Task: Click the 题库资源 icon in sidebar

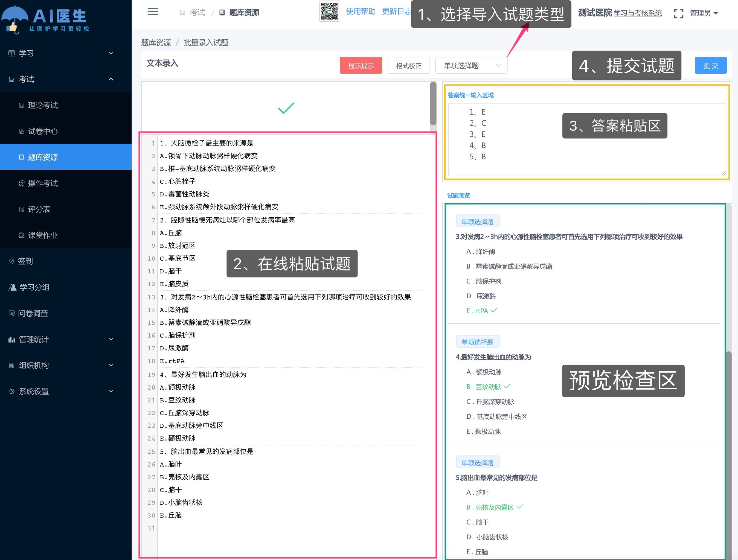Action: [22, 157]
